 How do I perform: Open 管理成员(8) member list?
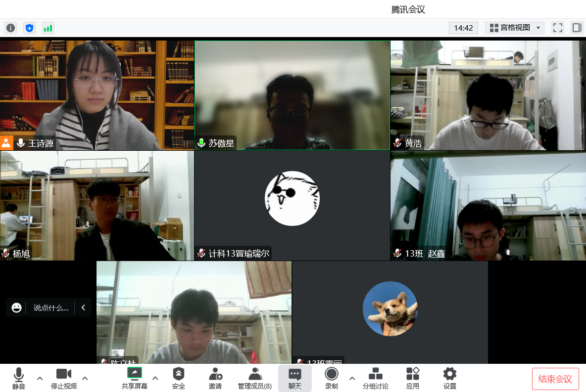254,378
